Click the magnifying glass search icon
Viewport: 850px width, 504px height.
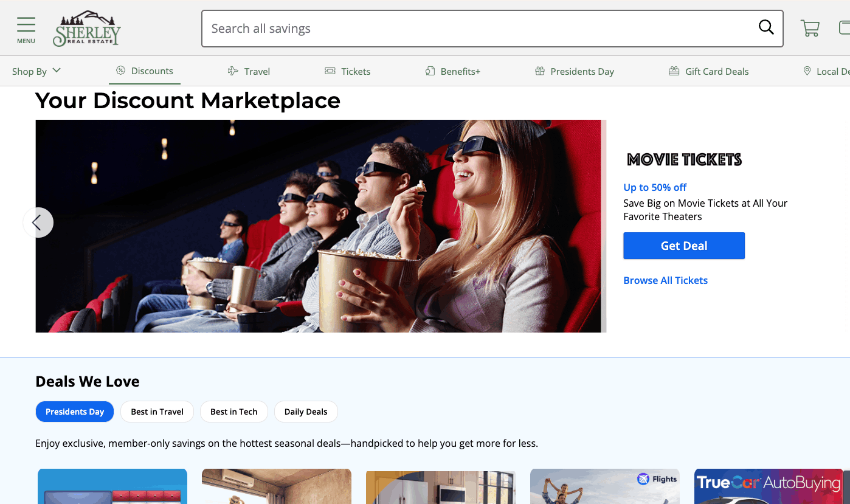point(766,27)
